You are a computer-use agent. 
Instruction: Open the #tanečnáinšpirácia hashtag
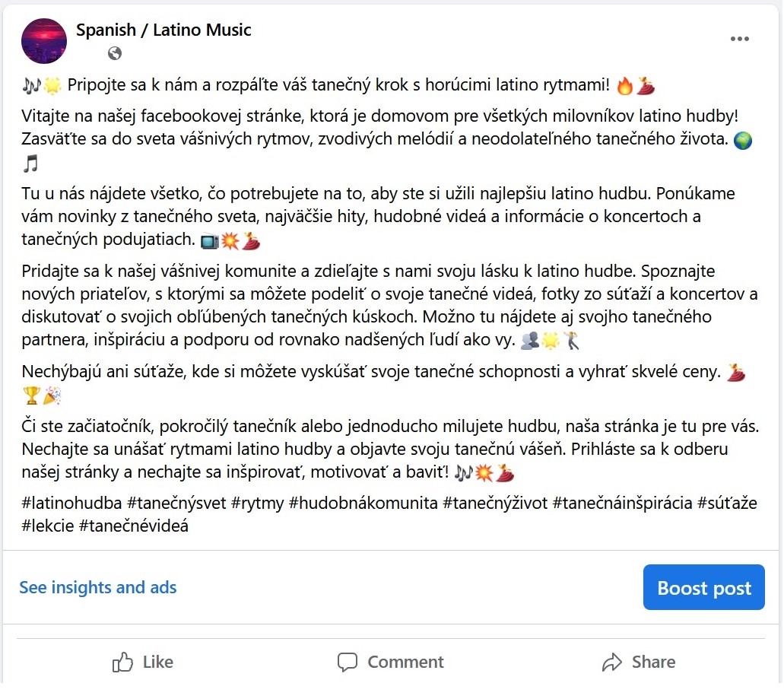tap(623, 503)
